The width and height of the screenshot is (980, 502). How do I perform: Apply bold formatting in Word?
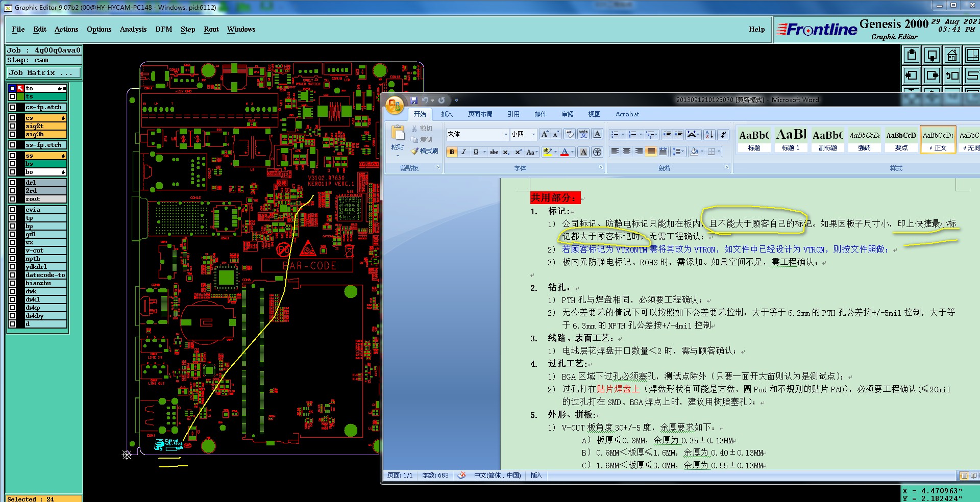pyautogui.click(x=452, y=152)
